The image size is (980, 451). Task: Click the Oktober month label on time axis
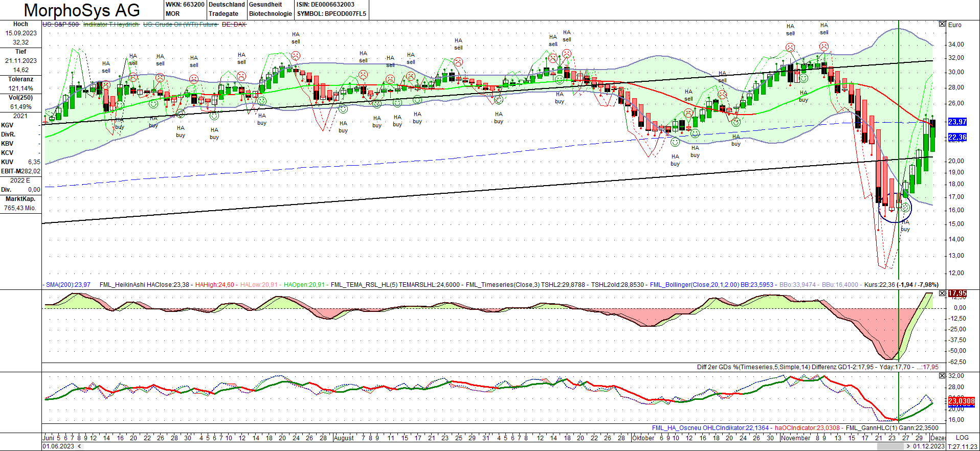[x=643, y=438]
